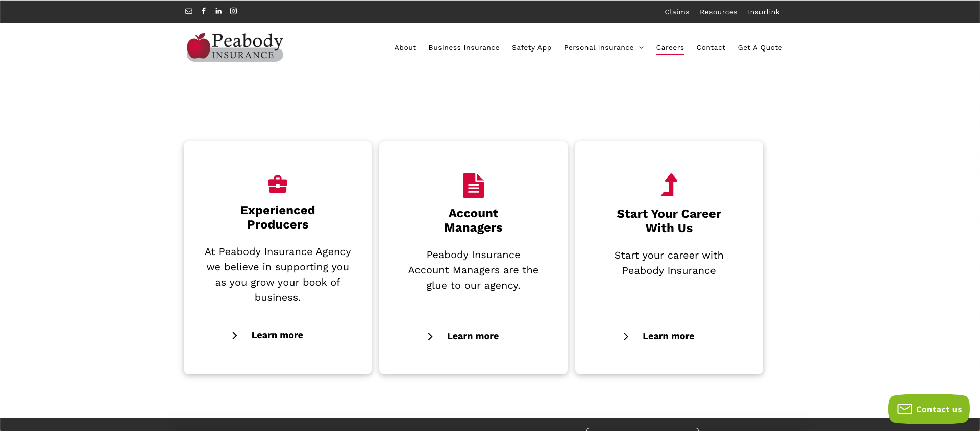This screenshot has width=980, height=431.
Task: Open the Insurlink link in top bar
Action: pyautogui.click(x=764, y=12)
